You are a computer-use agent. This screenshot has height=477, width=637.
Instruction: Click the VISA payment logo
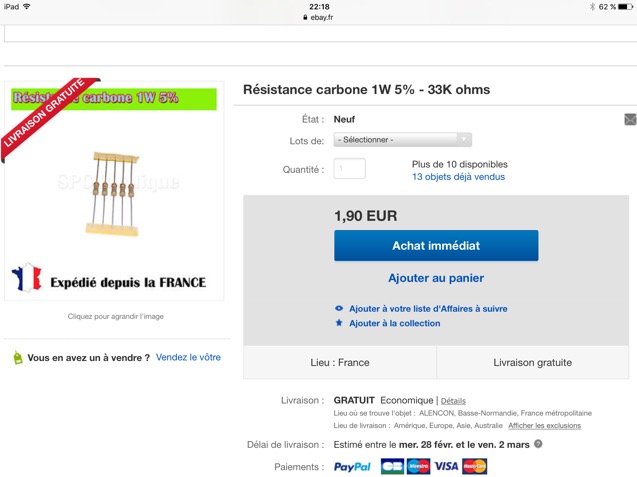coord(446,466)
